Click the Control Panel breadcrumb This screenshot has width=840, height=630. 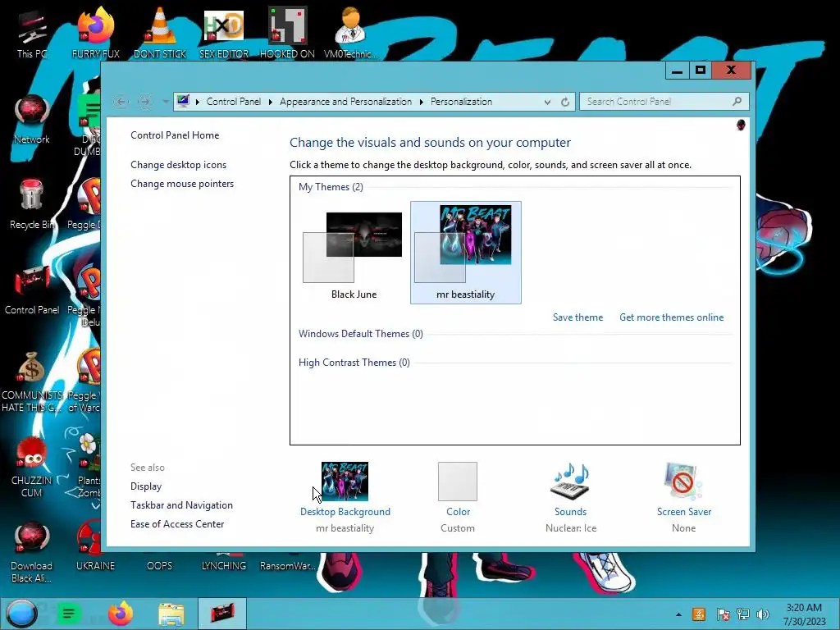point(234,102)
